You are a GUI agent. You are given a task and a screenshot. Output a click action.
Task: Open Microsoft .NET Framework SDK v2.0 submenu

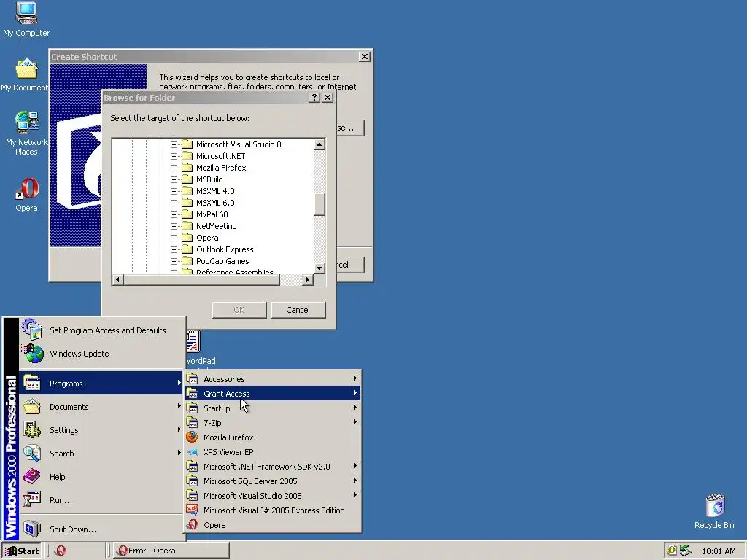(x=273, y=466)
